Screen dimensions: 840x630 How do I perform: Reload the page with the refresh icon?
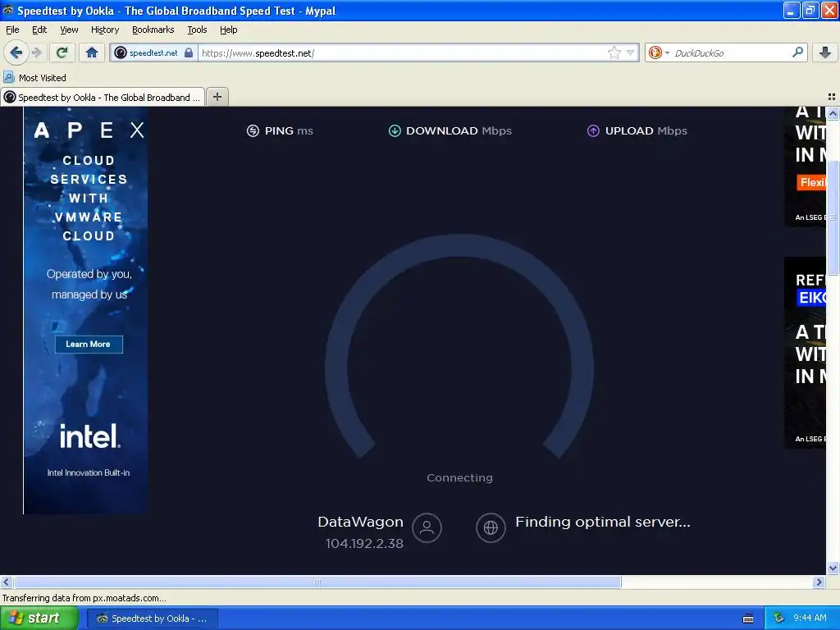point(62,52)
